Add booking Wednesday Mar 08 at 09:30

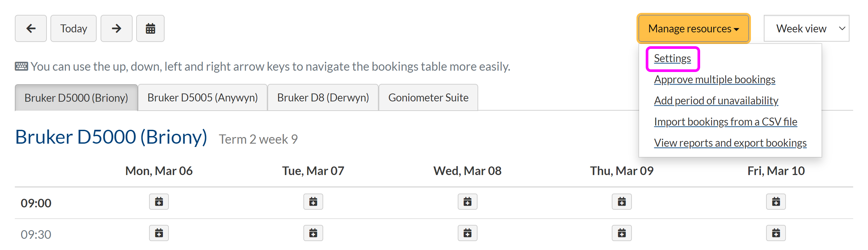tap(467, 233)
